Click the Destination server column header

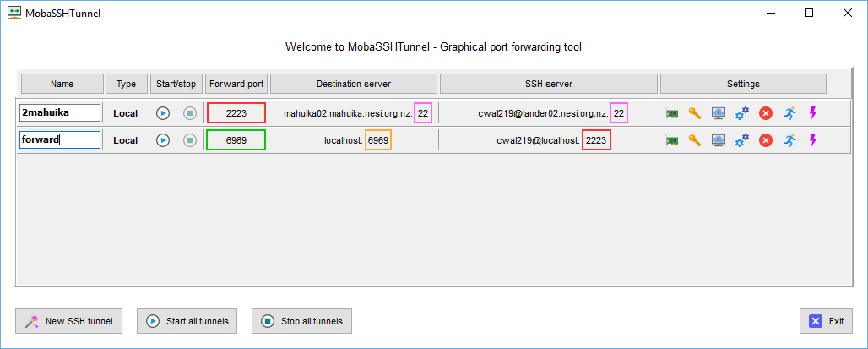(354, 84)
